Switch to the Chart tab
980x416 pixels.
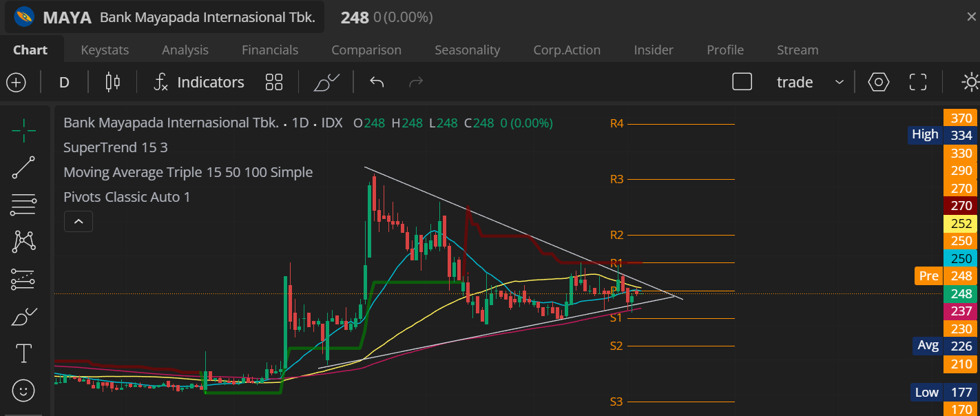[30, 50]
